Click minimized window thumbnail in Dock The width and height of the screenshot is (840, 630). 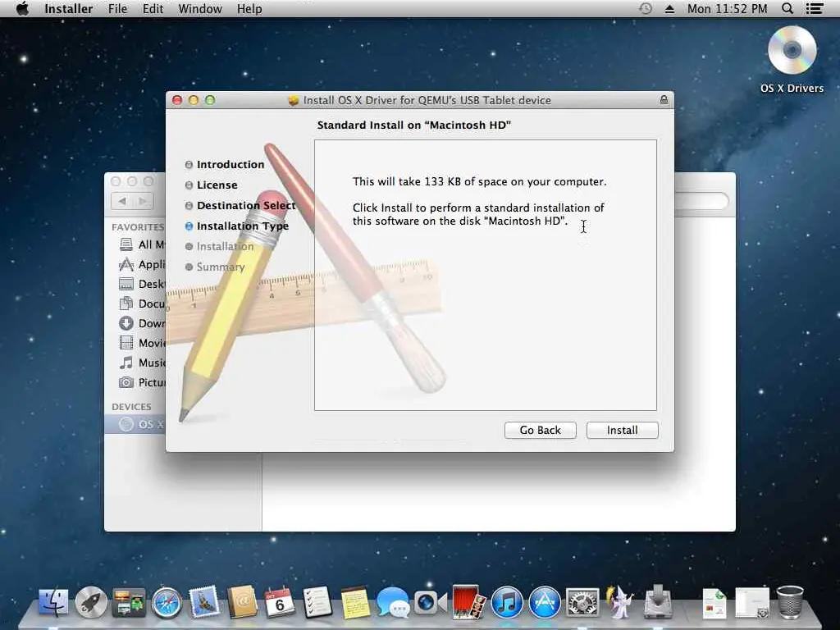click(752, 603)
